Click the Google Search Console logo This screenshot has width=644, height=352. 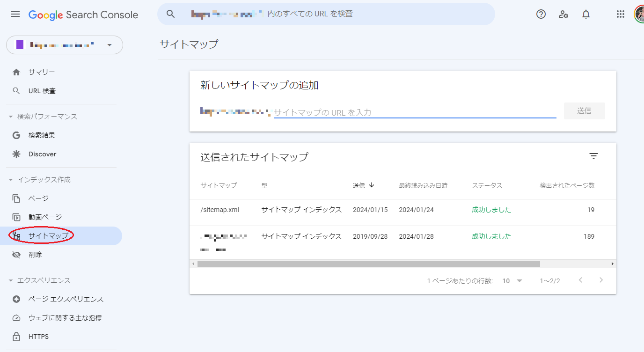click(x=83, y=15)
